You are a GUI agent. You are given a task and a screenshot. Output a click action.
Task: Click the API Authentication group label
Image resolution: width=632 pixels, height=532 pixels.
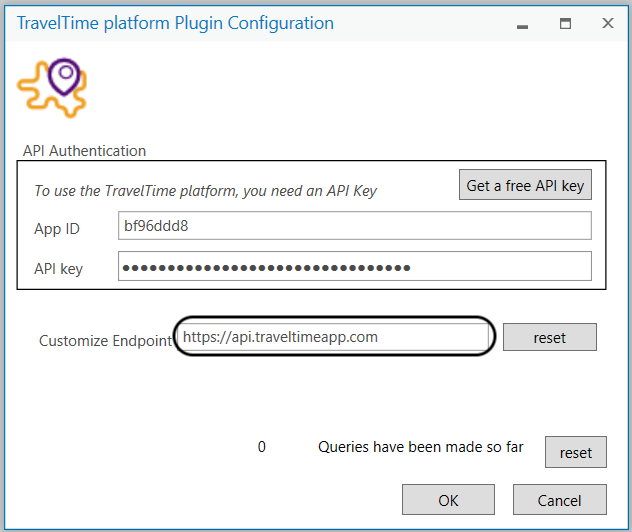tap(84, 151)
